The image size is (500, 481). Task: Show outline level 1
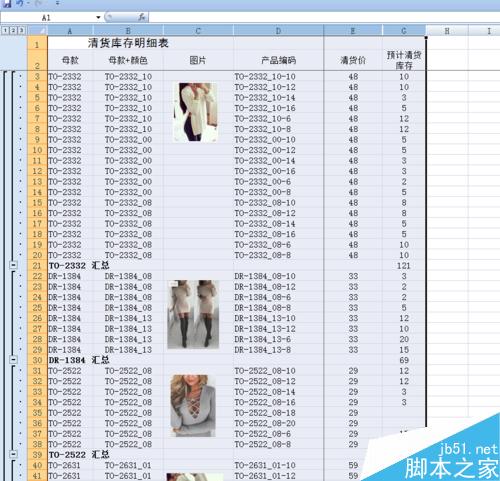[5, 31]
